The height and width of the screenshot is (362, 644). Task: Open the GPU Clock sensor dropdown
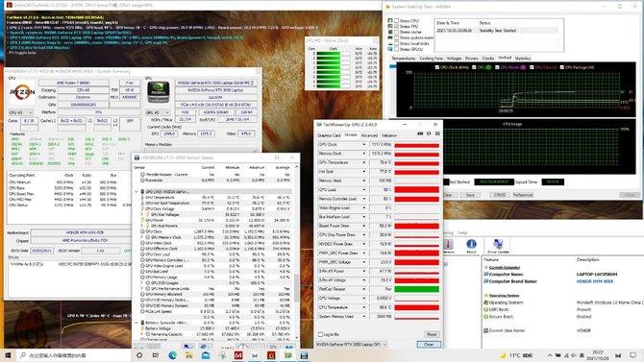click(x=364, y=144)
